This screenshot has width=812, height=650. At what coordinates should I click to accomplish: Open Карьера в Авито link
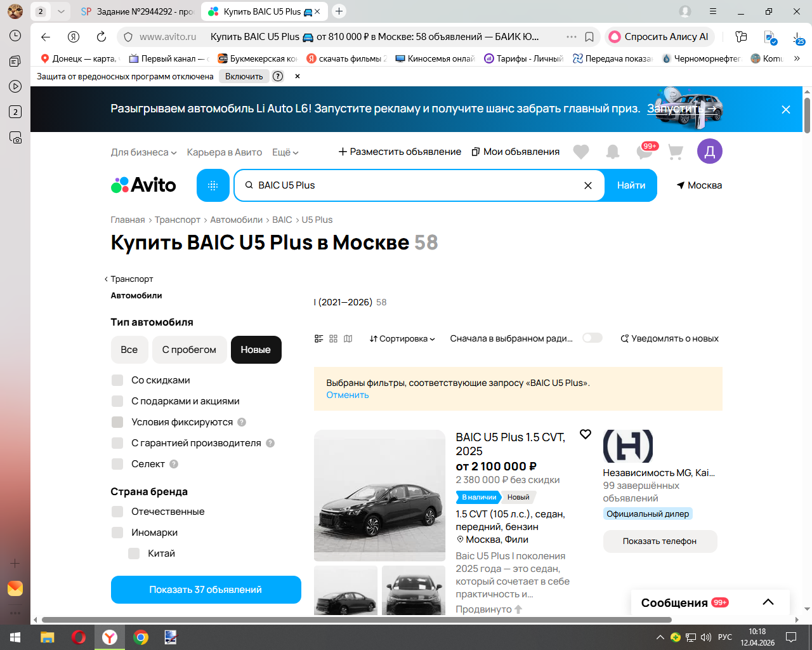225,152
